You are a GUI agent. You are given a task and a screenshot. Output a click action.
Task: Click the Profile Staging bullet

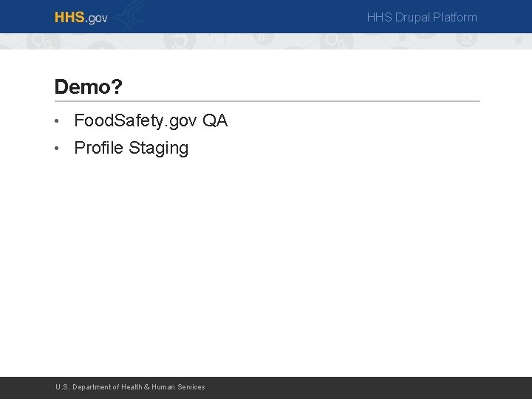coord(132,148)
